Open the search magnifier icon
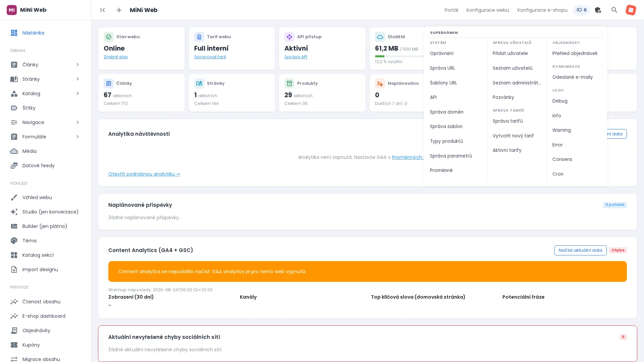 coord(614,10)
